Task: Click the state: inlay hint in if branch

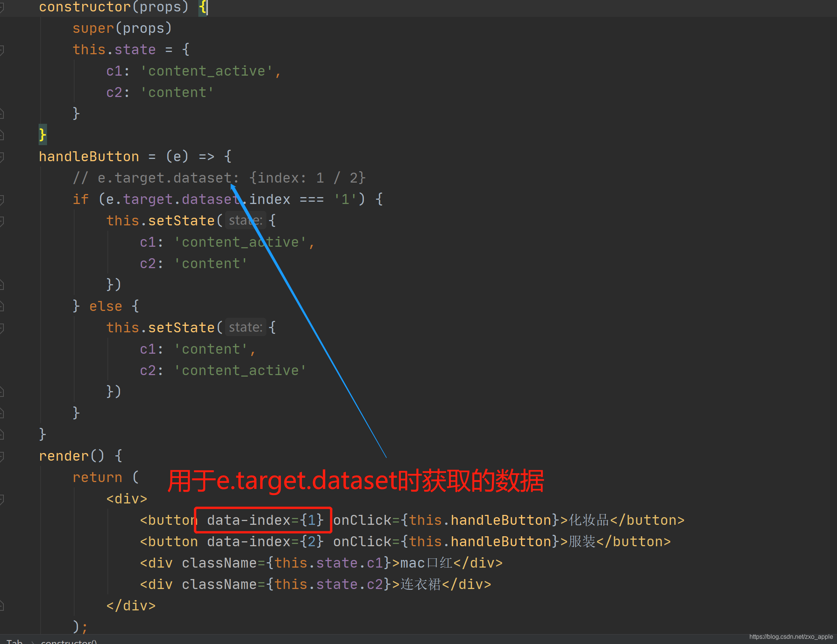Action: click(x=245, y=220)
